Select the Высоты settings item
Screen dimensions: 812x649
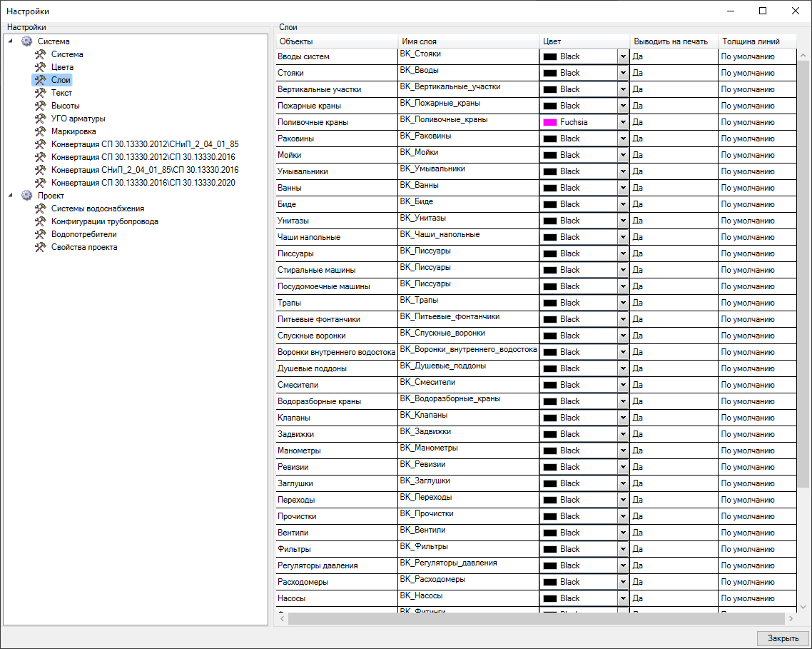65,105
